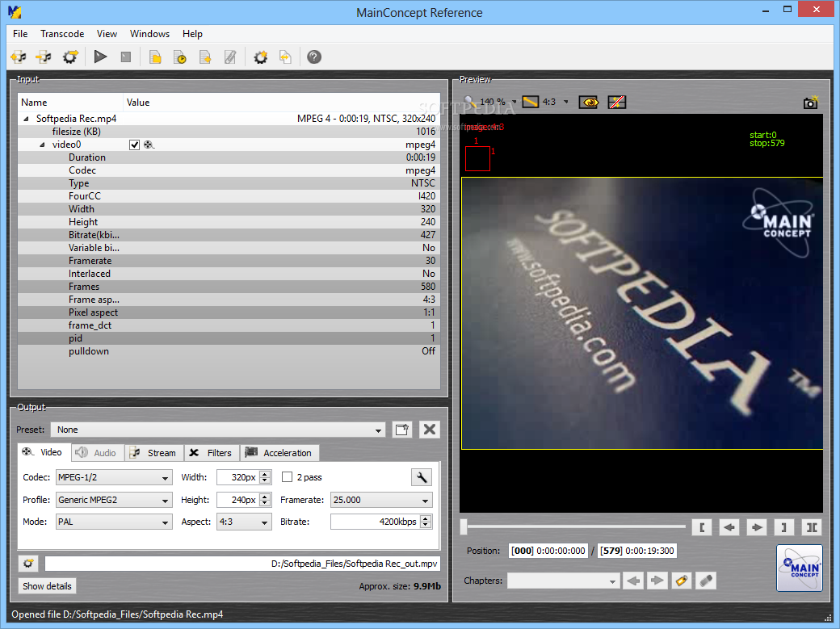Delete the preset with the X button
Viewport: 840px width, 629px height.
430,429
